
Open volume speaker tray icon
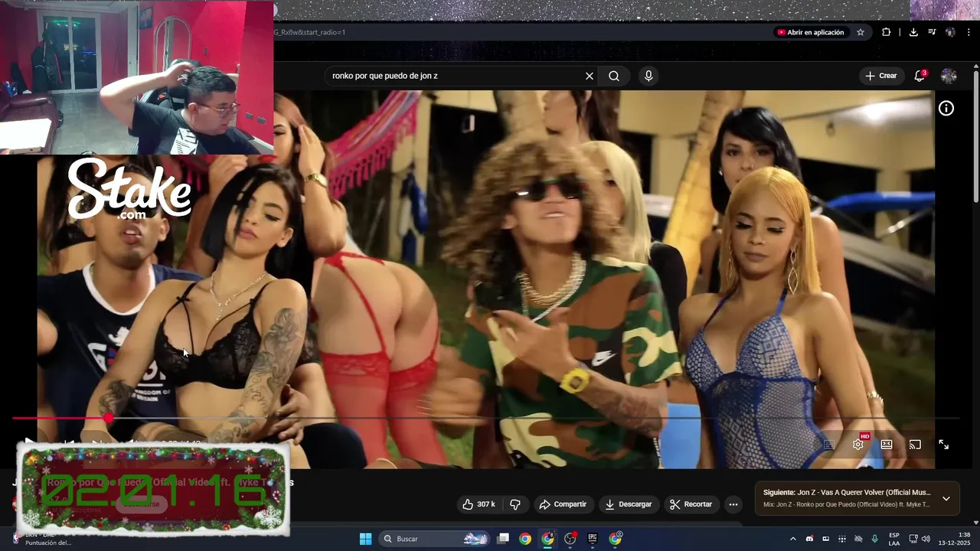926,539
